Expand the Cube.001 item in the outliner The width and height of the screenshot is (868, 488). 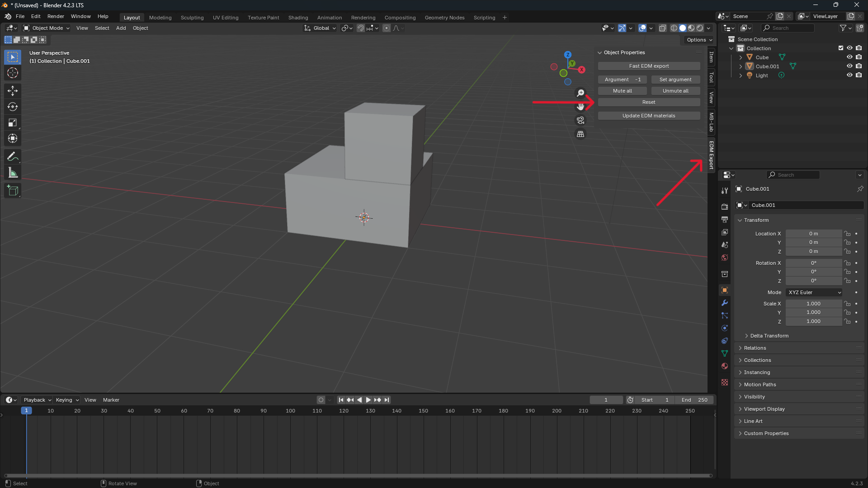tap(741, 66)
